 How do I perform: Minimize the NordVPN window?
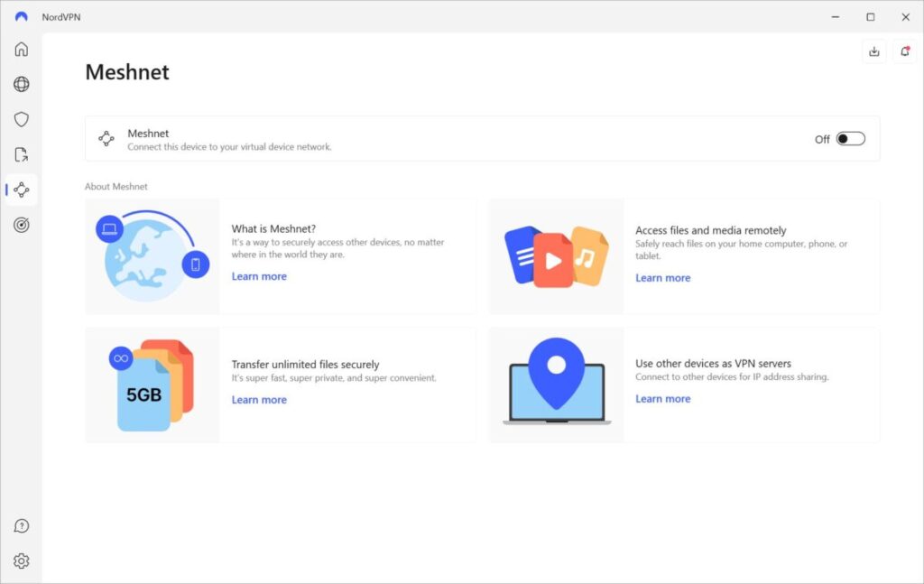[x=835, y=16]
